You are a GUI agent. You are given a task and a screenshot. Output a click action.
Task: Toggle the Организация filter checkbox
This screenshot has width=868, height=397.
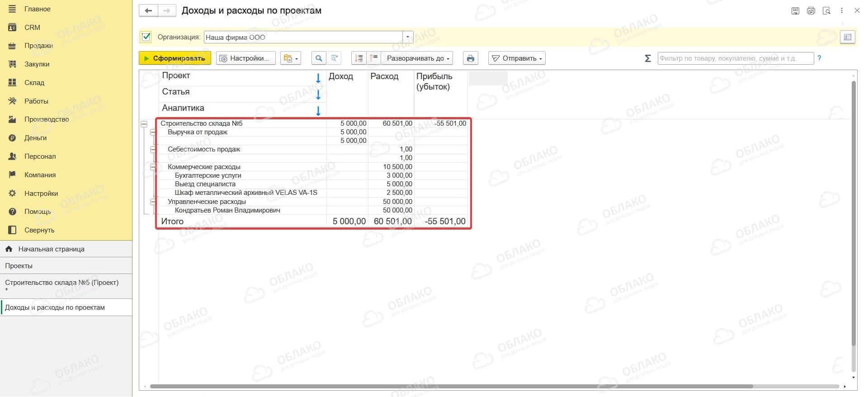pos(146,37)
